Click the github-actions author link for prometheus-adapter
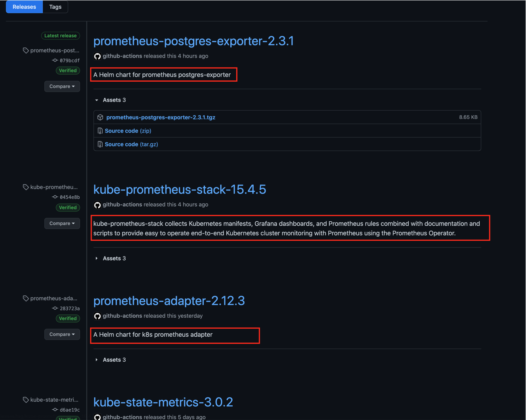Image resolution: width=526 pixels, height=420 pixels. (122, 316)
